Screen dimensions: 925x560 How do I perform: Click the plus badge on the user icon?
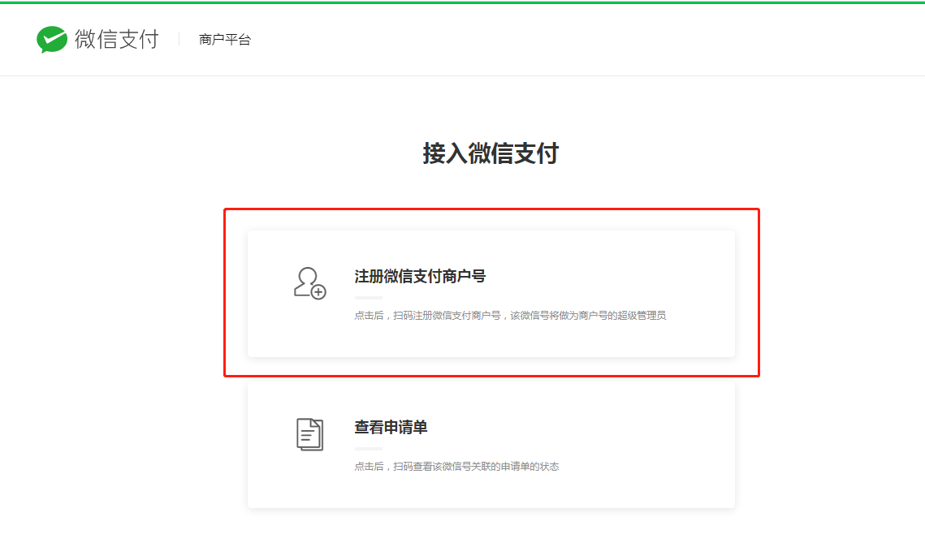tap(318, 292)
